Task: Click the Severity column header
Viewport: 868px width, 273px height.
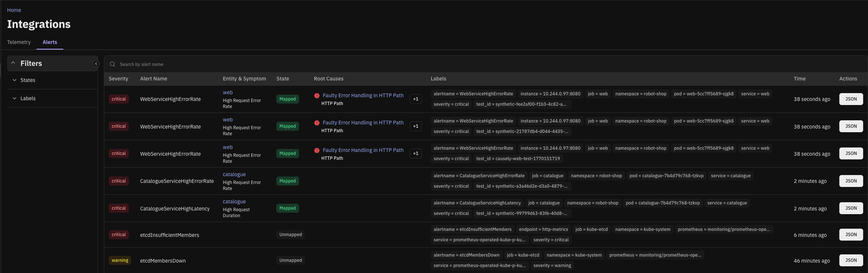Action: coord(118,79)
